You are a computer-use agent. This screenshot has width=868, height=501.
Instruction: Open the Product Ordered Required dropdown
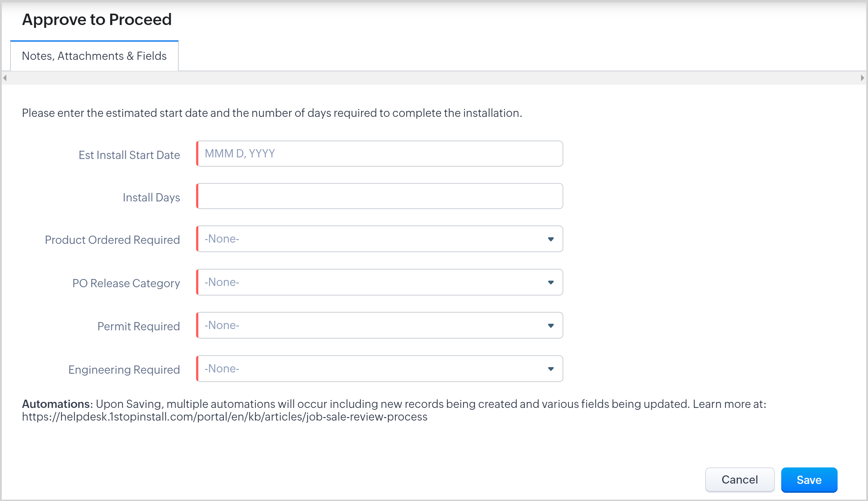click(380, 239)
